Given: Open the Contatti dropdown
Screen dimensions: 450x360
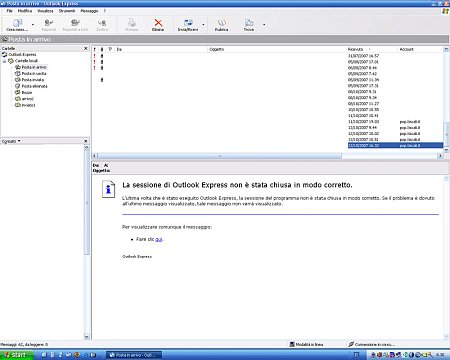Looking at the screenshot, I should (x=11, y=141).
